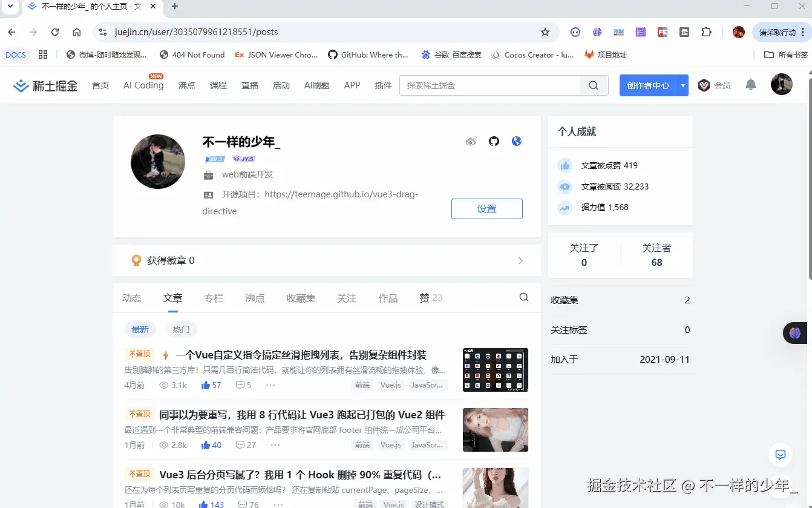Like the 8 行代码 article (40)

click(x=211, y=445)
